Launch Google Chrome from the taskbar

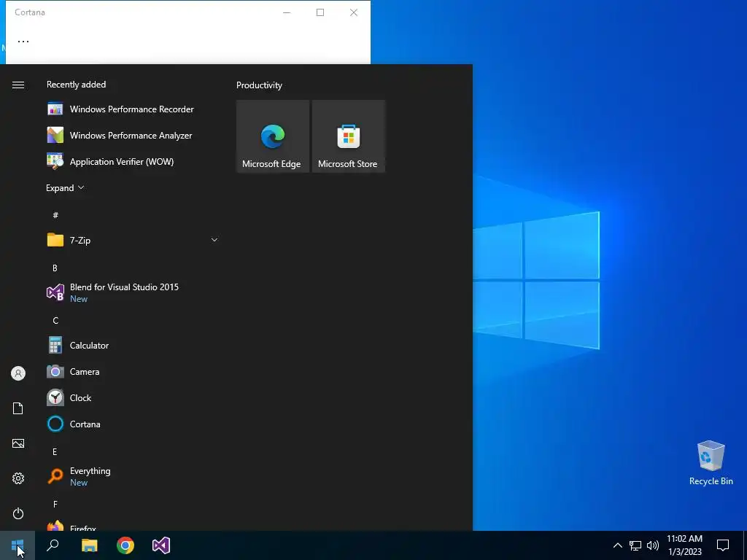tap(125, 545)
